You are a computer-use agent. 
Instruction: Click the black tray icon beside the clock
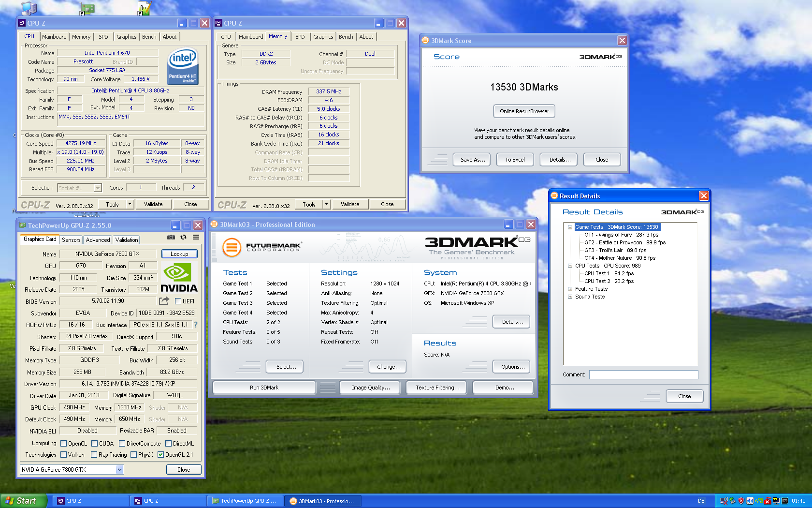click(x=784, y=501)
